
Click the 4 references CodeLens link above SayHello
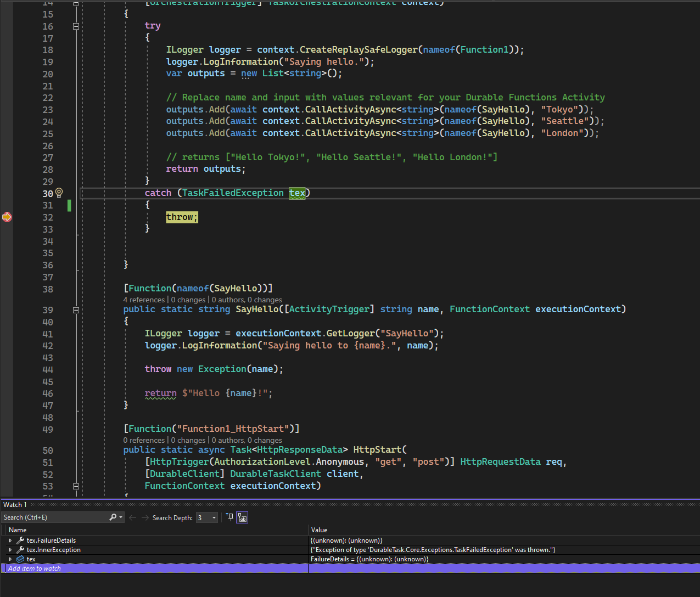[143, 300]
